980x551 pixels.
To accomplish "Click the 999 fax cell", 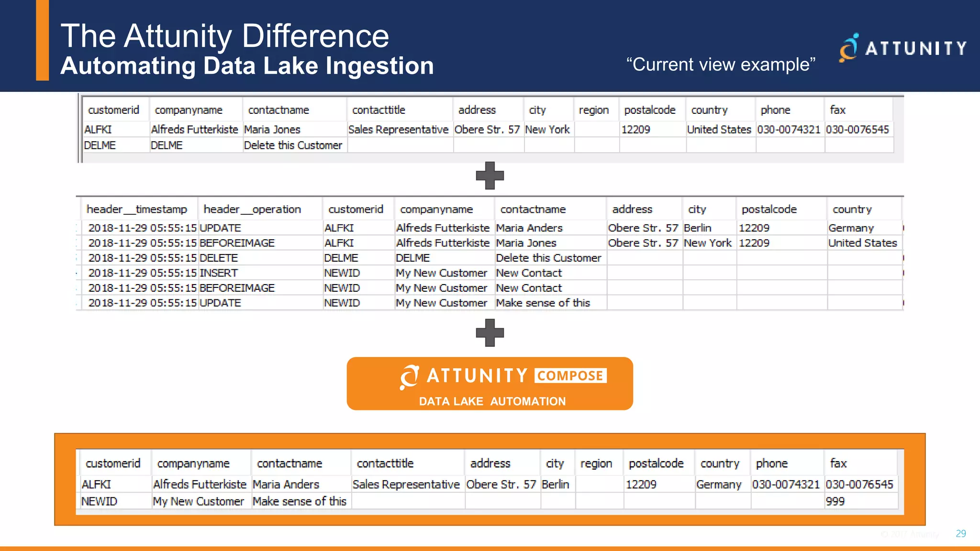I will pyautogui.click(x=835, y=501).
